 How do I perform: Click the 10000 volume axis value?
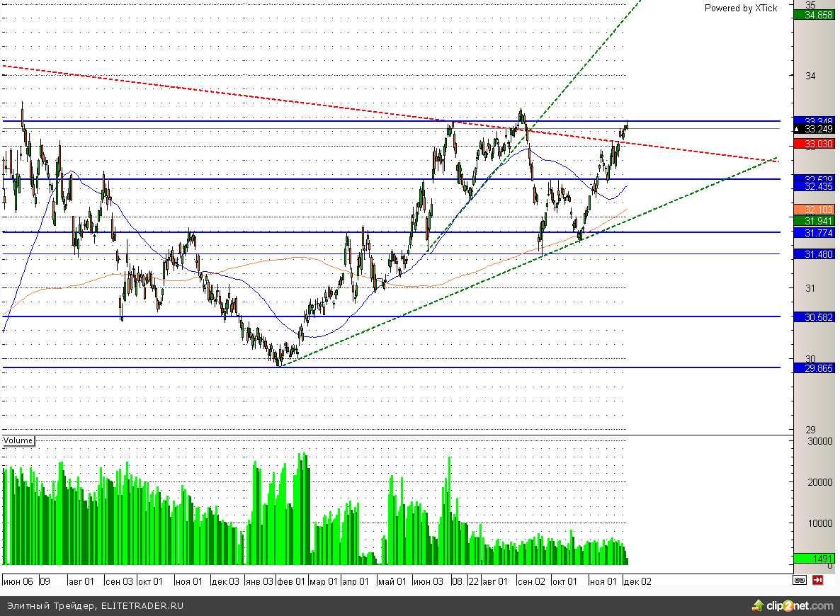point(819,523)
